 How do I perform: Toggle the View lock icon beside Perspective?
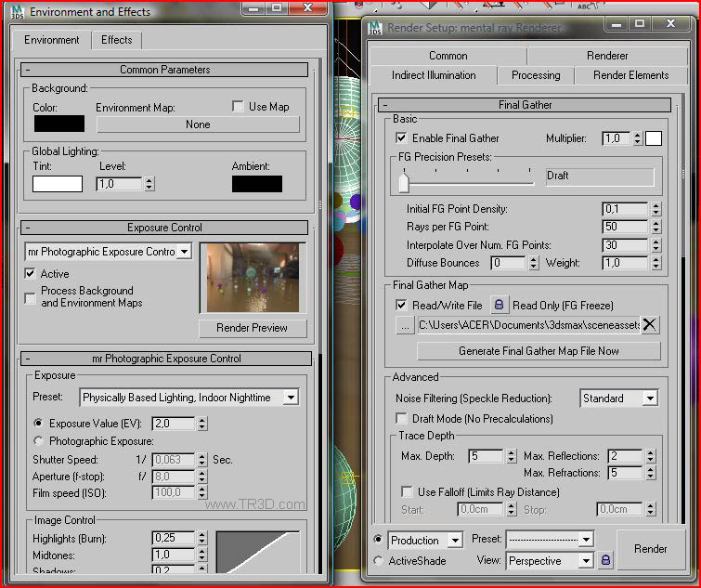[x=605, y=560]
